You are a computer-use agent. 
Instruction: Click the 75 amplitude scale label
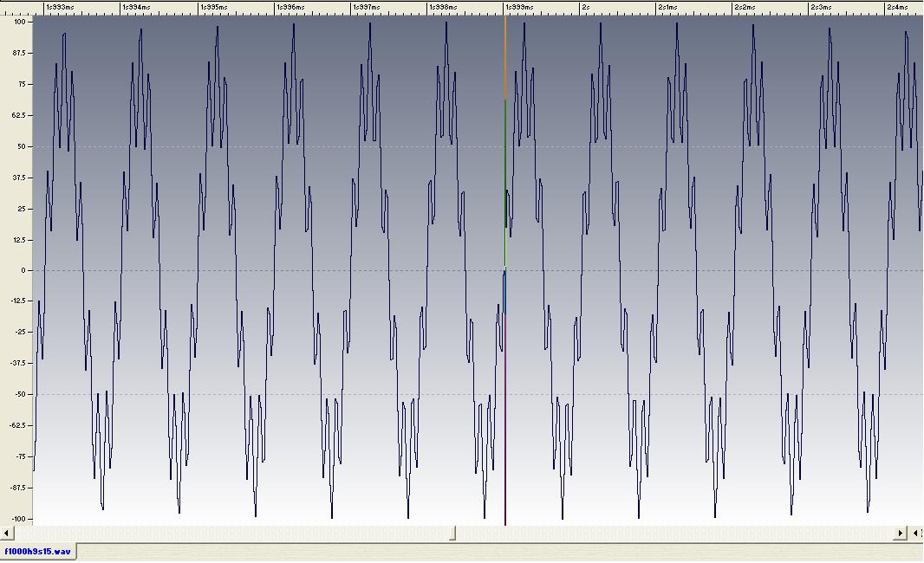[22, 84]
